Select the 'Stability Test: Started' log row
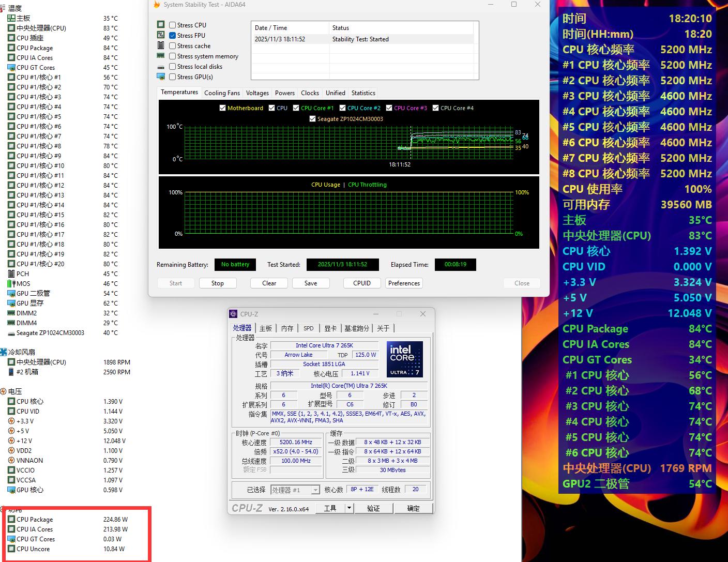The height and width of the screenshot is (562, 728). click(362, 39)
